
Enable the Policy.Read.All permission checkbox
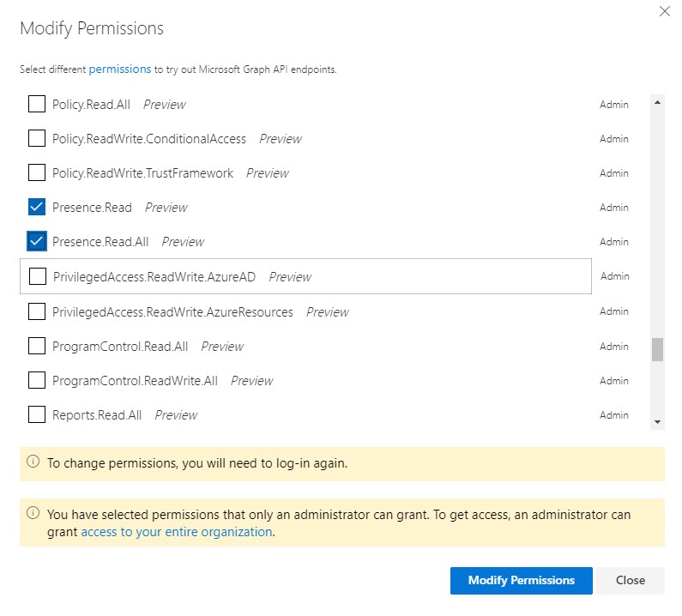click(x=37, y=105)
